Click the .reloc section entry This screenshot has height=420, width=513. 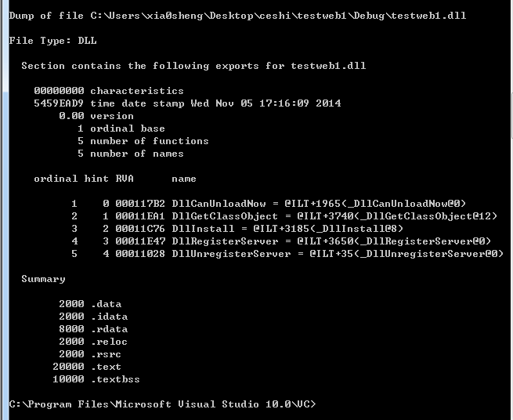(x=93, y=342)
